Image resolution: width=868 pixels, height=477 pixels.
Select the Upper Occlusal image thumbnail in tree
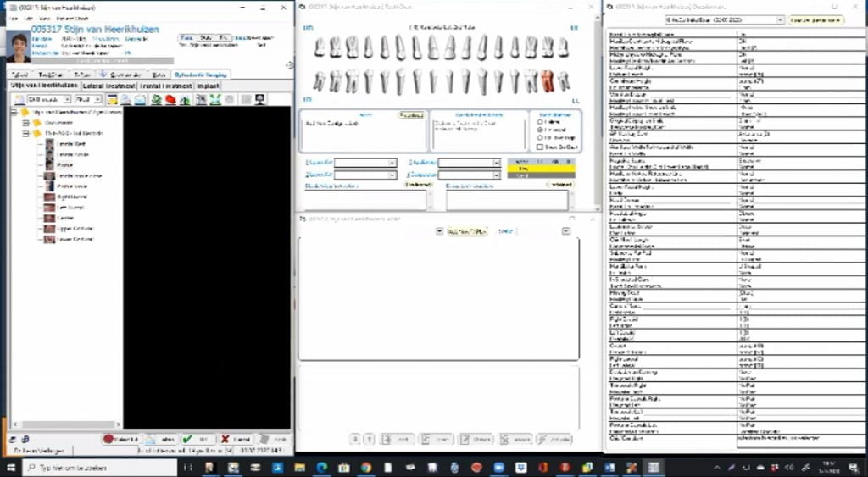click(x=50, y=229)
